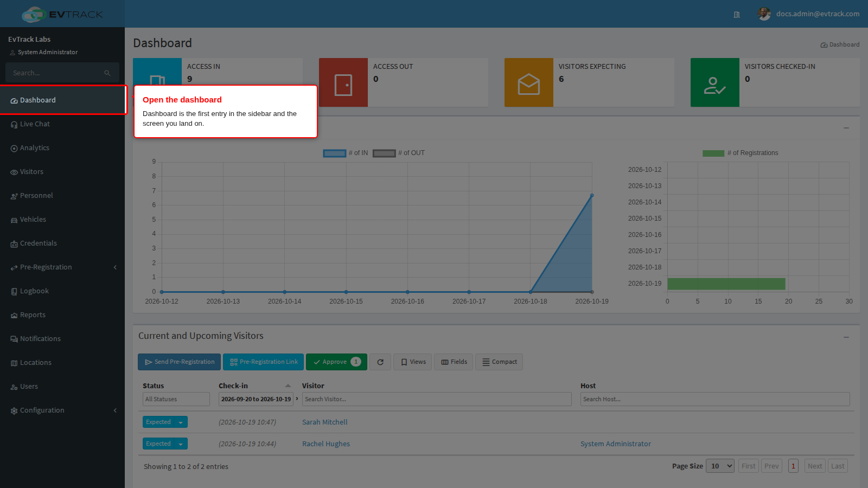Toggle the '# of Registrations' legend swatch
This screenshot has width=868, height=488.
[x=713, y=153]
